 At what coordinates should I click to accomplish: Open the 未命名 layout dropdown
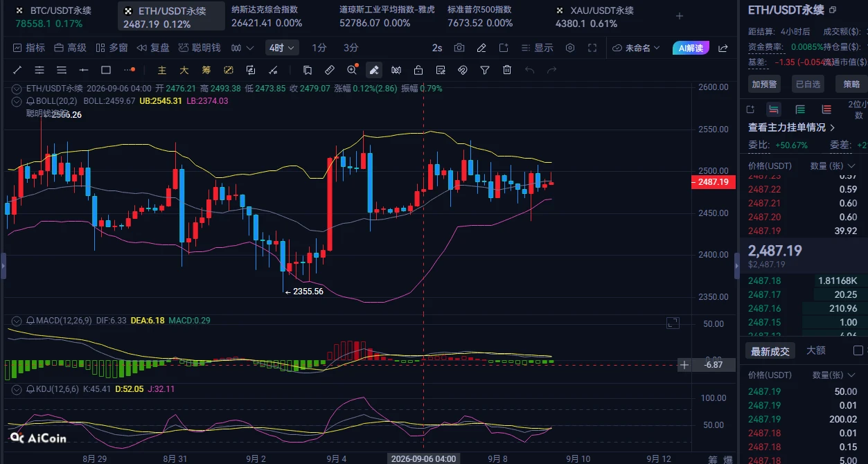click(637, 48)
